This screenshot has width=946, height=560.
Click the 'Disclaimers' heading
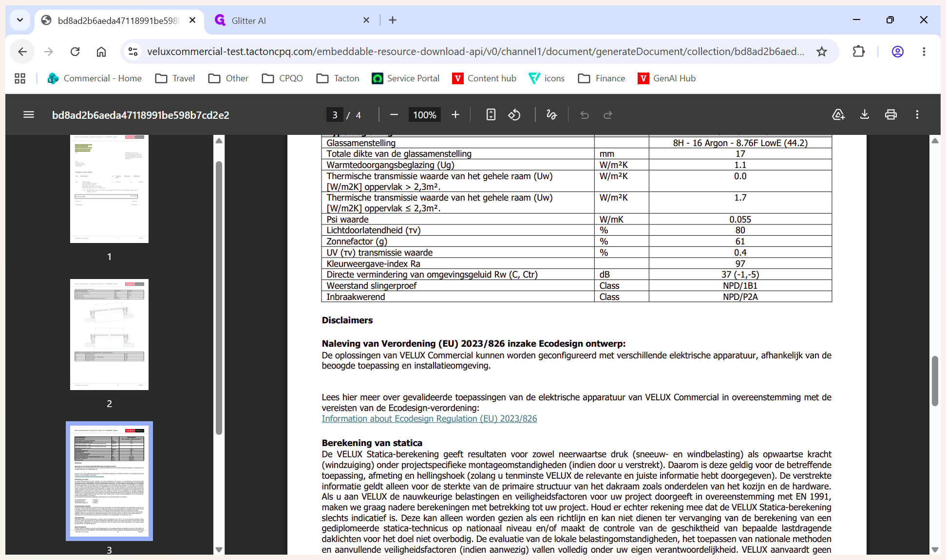[347, 320]
